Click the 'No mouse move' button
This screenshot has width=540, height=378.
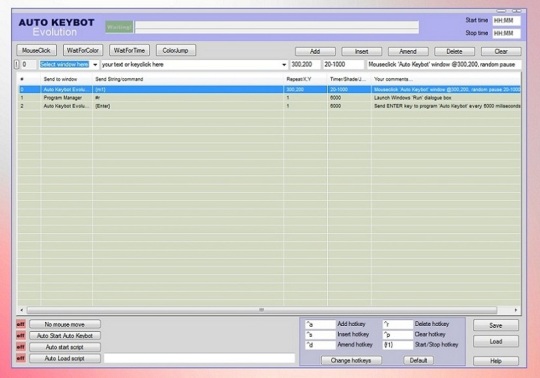65,324
